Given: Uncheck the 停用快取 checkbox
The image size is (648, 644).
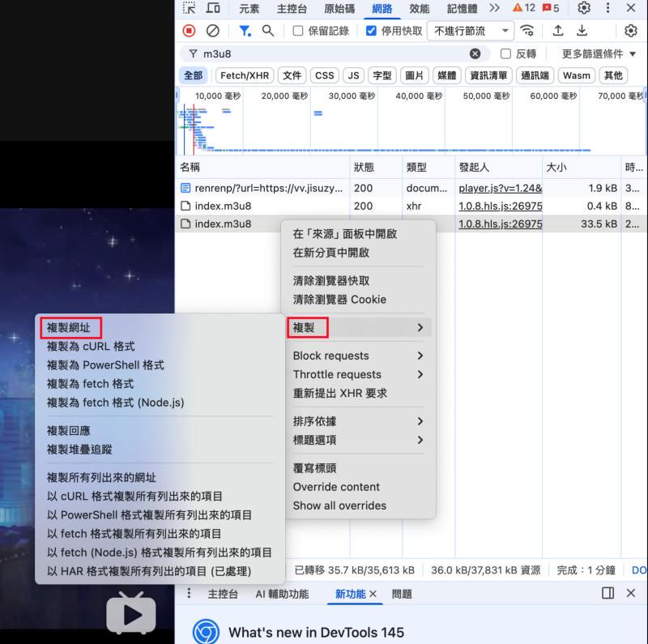Looking at the screenshot, I should (371, 31).
